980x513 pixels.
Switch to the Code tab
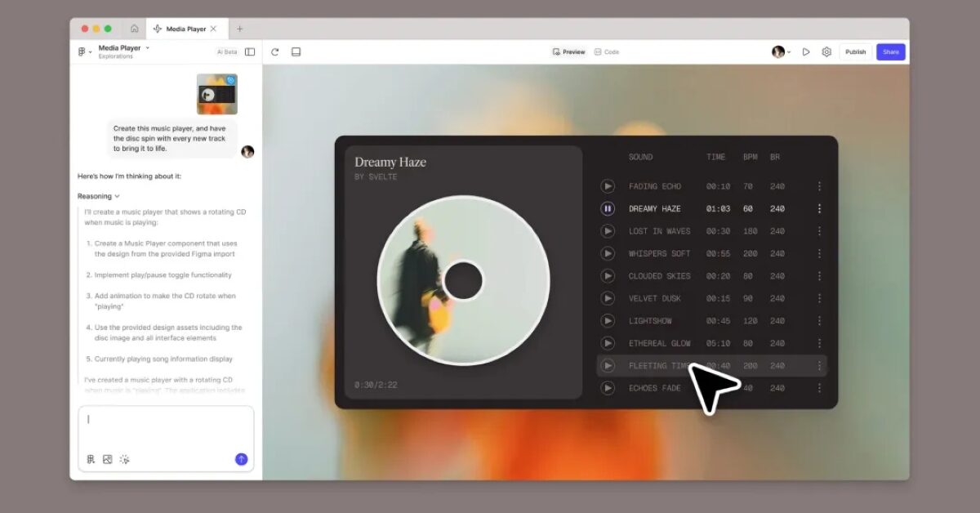pyautogui.click(x=607, y=51)
